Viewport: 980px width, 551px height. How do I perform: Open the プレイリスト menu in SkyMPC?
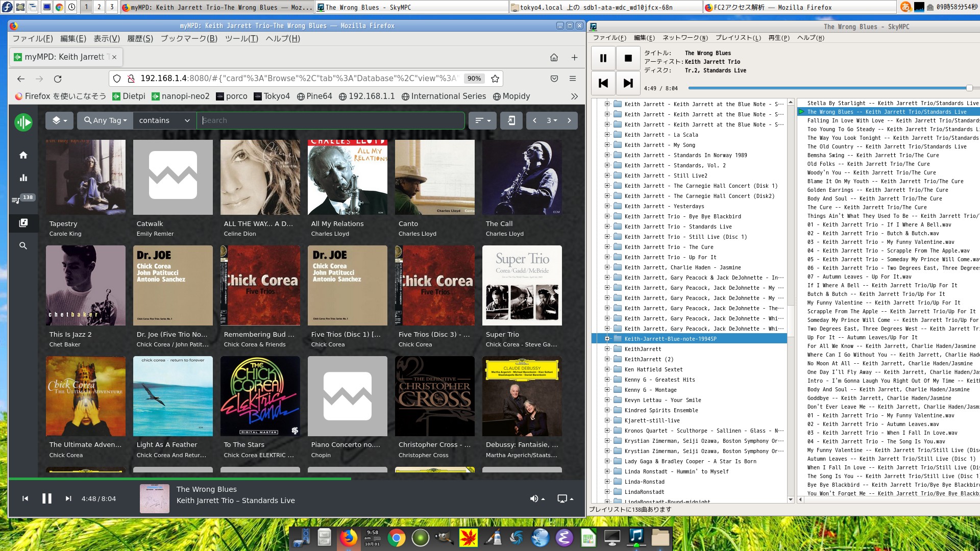click(738, 38)
